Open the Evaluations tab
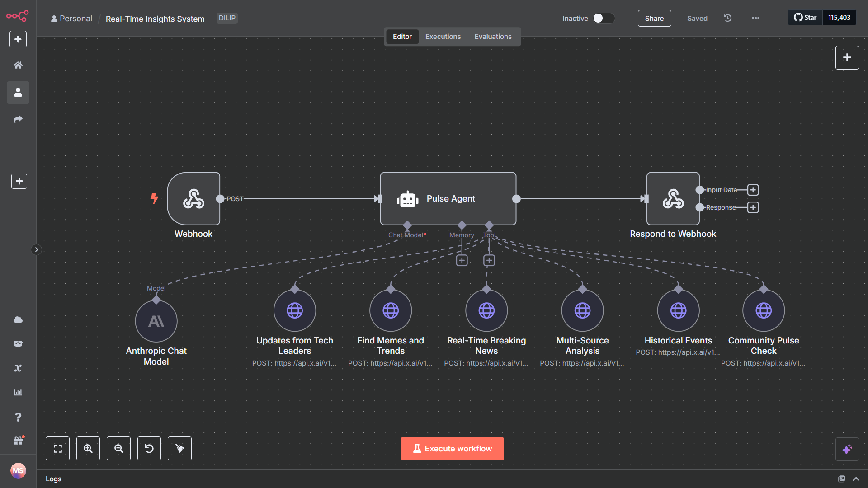Image resolution: width=868 pixels, height=488 pixels. [493, 36]
